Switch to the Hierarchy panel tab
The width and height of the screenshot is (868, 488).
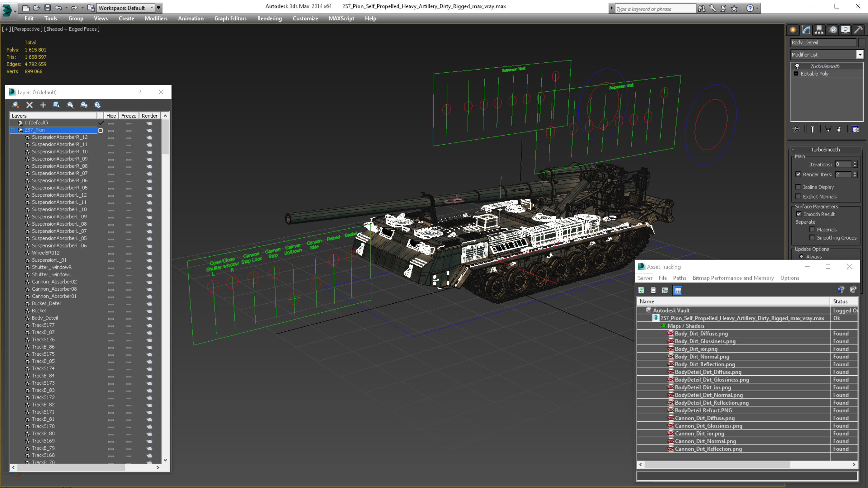[x=819, y=30]
